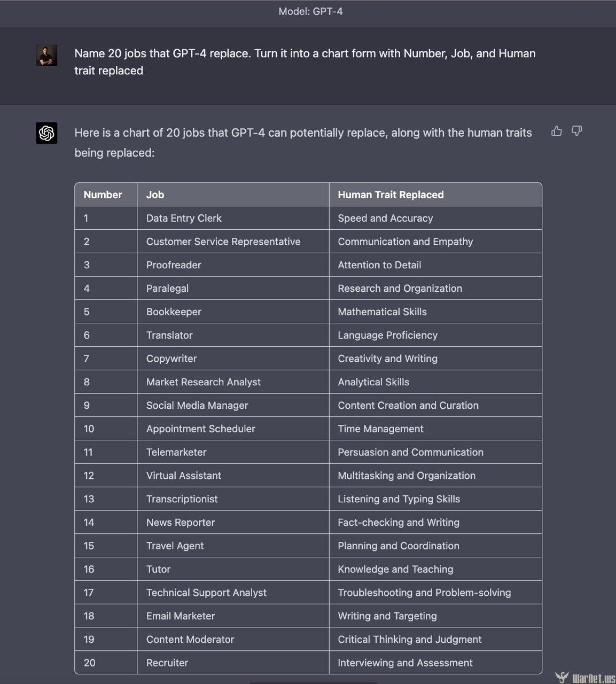Select the user prompt message text
Image resolution: width=616 pixels, height=684 pixels.
point(305,62)
